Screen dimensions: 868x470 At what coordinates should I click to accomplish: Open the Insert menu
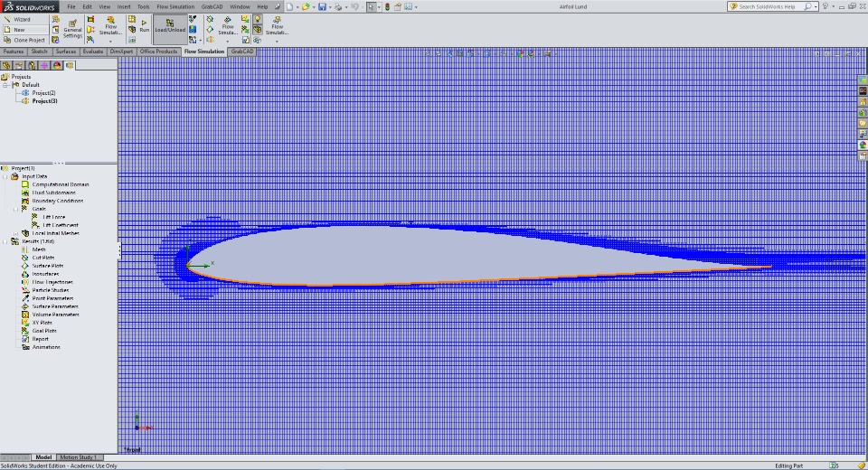(124, 6)
